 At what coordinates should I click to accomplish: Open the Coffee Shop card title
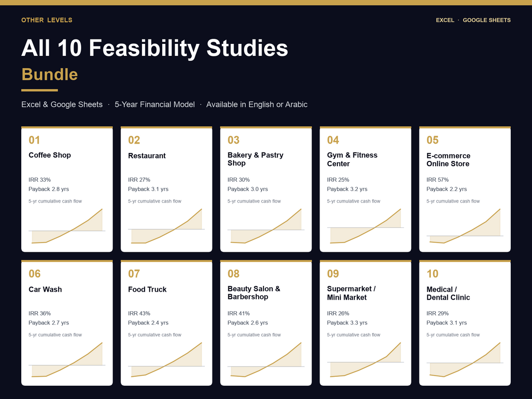tap(50, 155)
